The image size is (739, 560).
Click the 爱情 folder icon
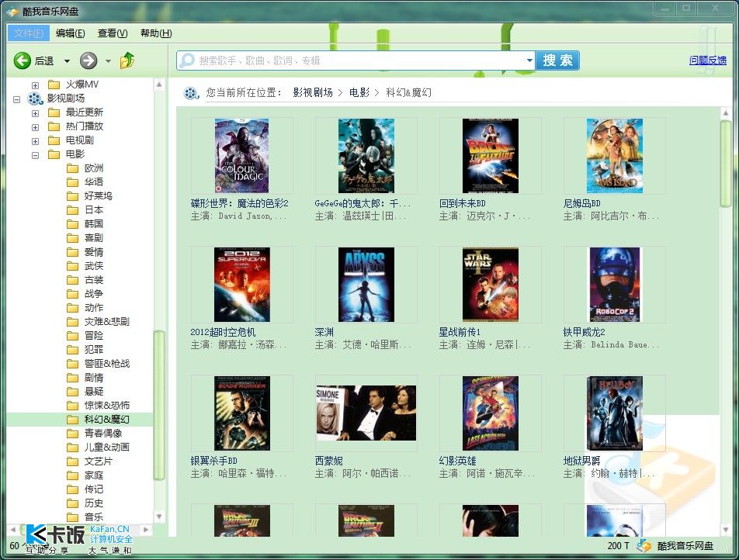[x=73, y=252]
